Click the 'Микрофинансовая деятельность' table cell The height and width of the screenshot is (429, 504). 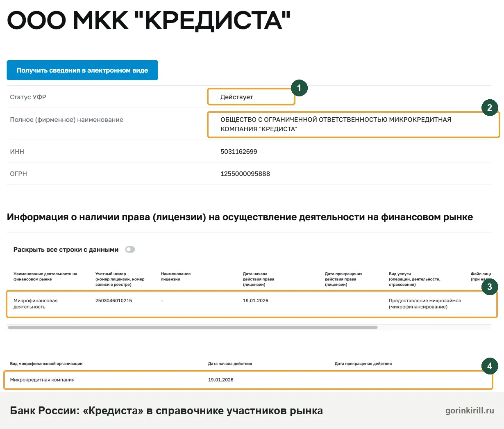(35, 303)
